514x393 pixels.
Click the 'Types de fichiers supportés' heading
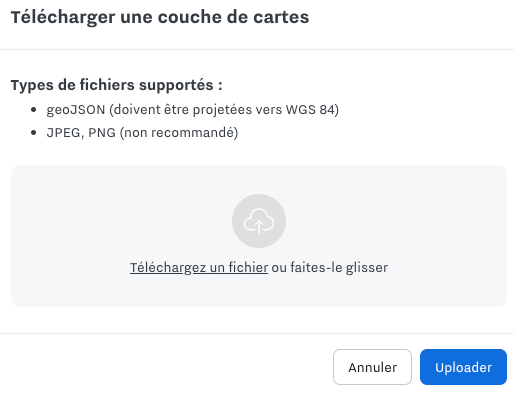tap(117, 85)
